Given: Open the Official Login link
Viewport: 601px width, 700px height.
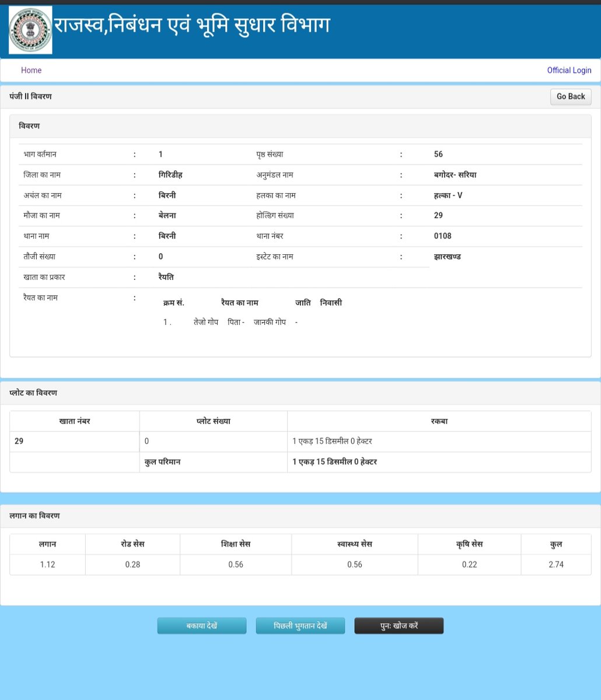Looking at the screenshot, I should coord(569,70).
